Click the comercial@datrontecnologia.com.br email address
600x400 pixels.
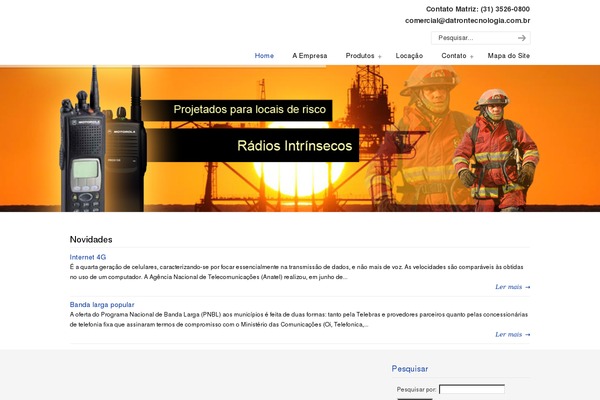coord(467,20)
